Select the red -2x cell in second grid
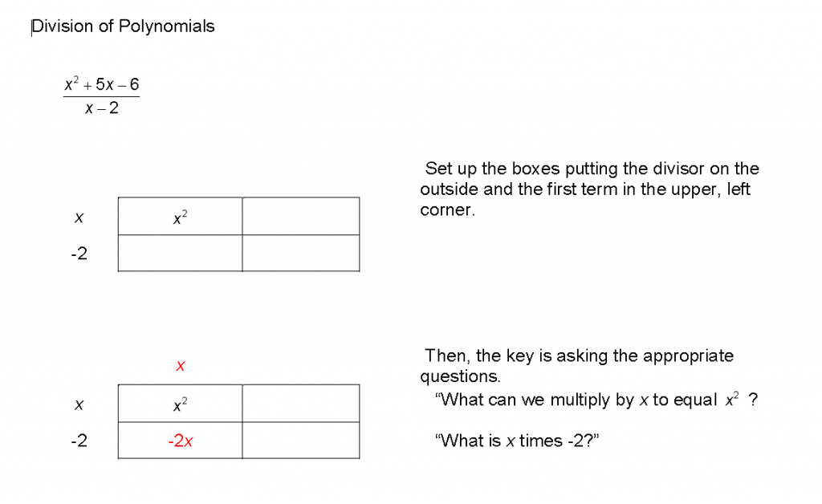 181,441
